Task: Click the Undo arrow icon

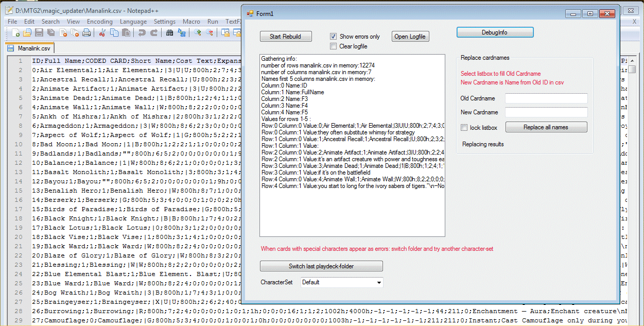Action: point(142,33)
